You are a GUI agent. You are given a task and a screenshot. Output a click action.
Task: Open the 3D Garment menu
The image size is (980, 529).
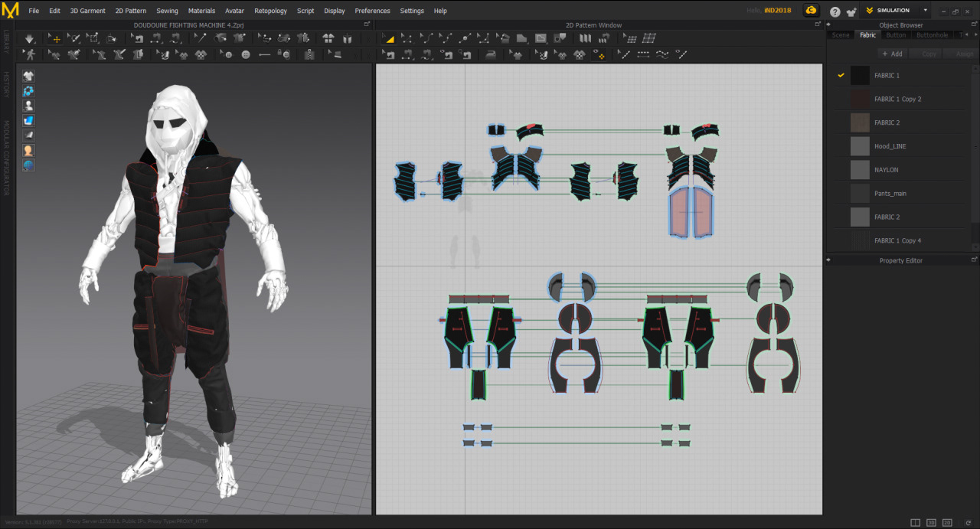pos(87,11)
